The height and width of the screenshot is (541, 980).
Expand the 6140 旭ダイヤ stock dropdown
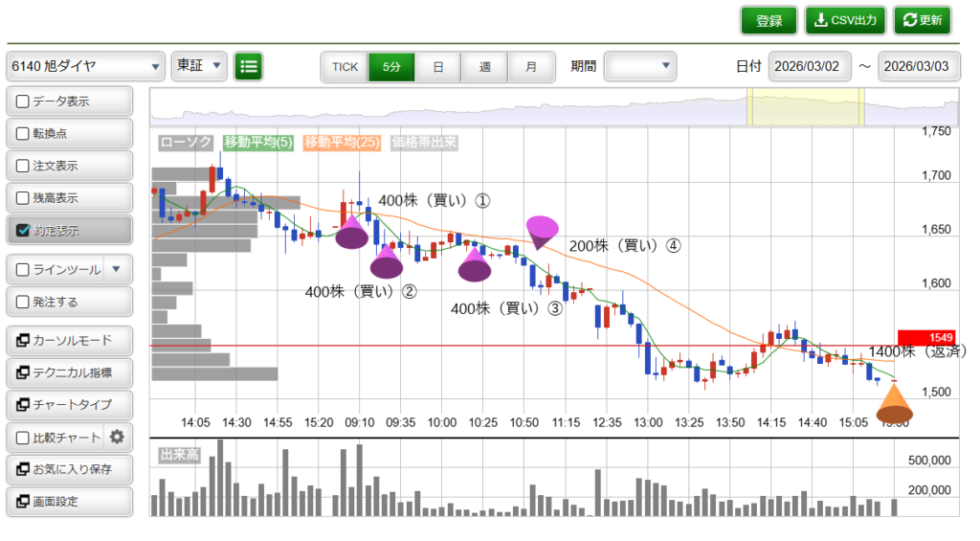[86, 67]
